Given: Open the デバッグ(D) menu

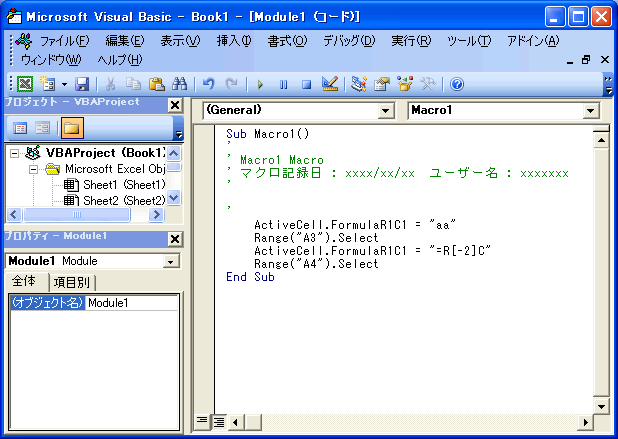Looking at the screenshot, I should [349, 41].
